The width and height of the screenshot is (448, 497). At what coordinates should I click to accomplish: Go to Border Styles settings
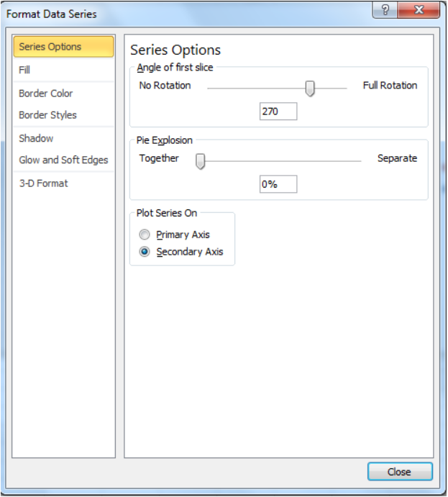(63, 115)
